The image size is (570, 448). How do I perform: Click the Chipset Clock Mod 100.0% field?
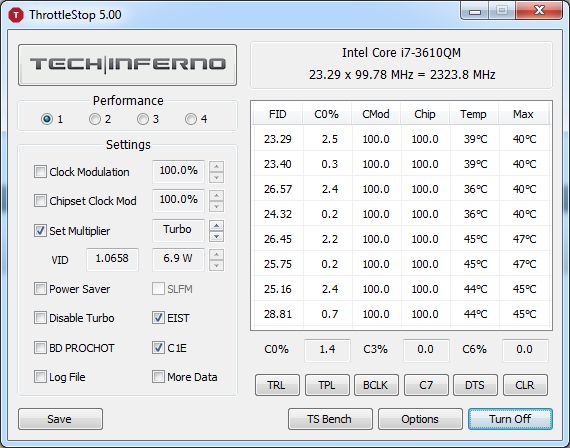(178, 200)
